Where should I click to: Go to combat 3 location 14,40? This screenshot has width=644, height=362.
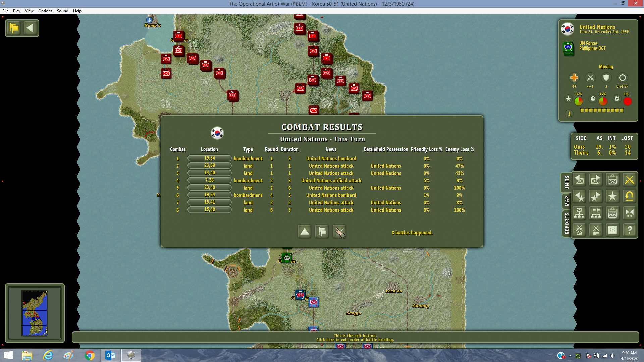[x=210, y=173]
